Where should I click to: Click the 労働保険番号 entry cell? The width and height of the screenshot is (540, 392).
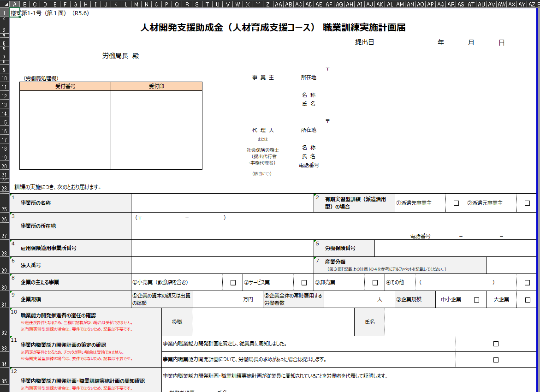tap(456, 248)
